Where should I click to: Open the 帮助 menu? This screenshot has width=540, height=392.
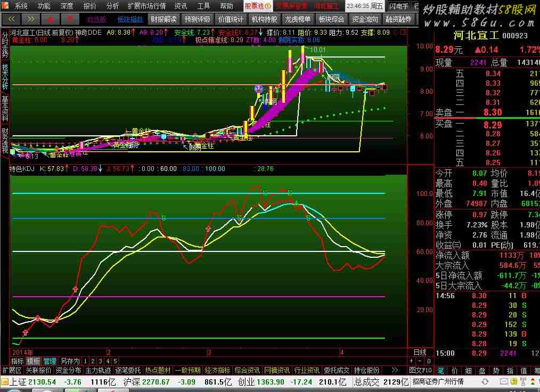click(226, 6)
